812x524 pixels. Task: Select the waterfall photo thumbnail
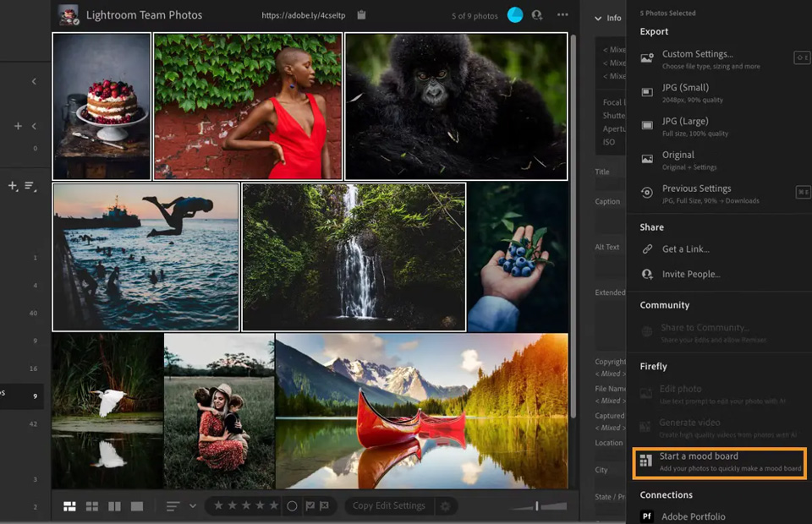tap(354, 257)
